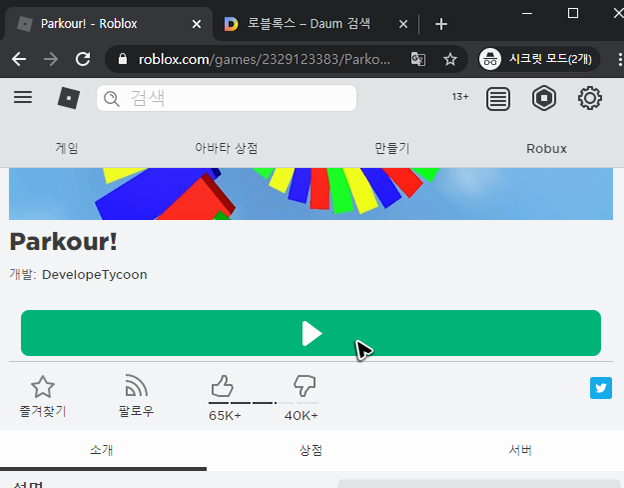Open the hamburger navigation menu
Image resolution: width=624 pixels, height=488 pixels.
[x=23, y=97]
